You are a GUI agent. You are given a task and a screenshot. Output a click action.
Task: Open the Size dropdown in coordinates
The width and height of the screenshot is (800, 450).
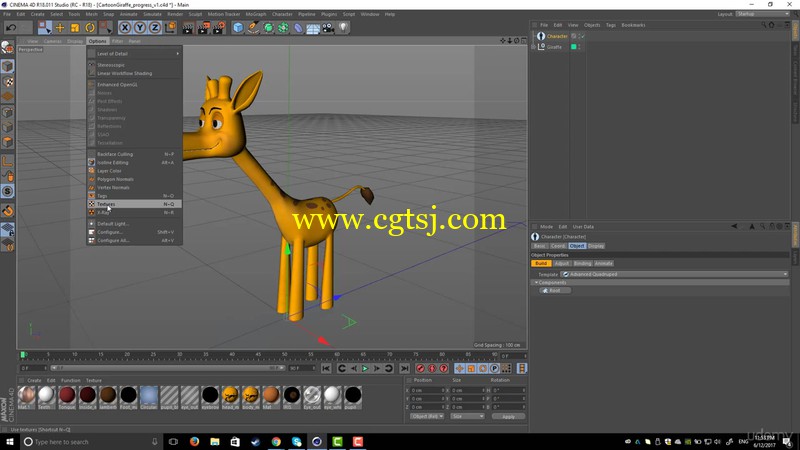[467, 416]
